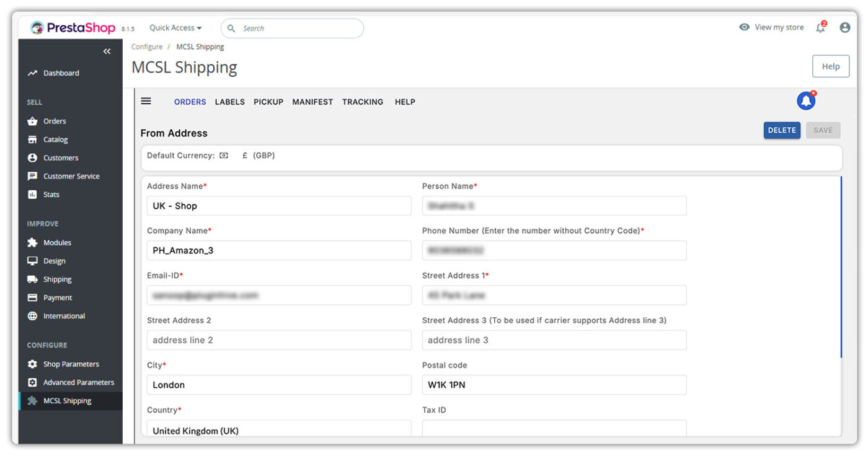Click the DELETE button
Image resolution: width=868 pixels, height=456 pixels.
click(x=782, y=130)
